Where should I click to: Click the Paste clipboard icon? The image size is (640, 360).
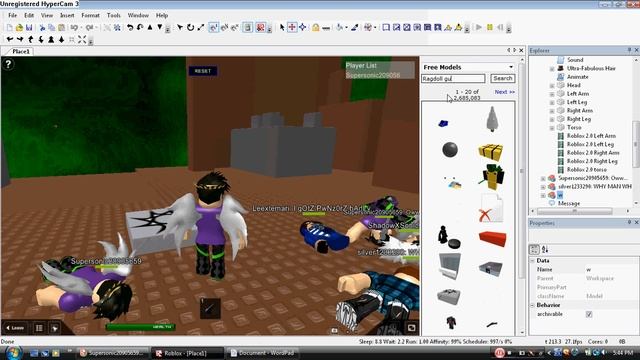[x=62, y=28]
